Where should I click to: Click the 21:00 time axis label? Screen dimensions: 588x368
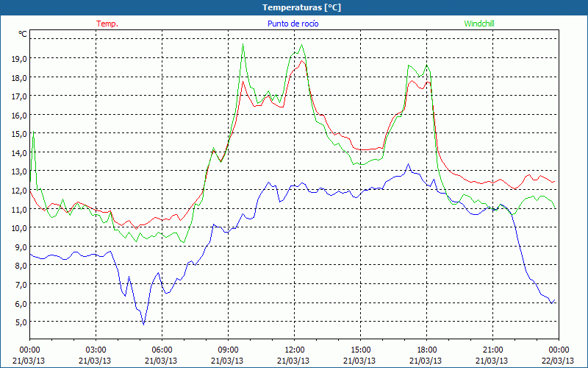click(x=492, y=350)
